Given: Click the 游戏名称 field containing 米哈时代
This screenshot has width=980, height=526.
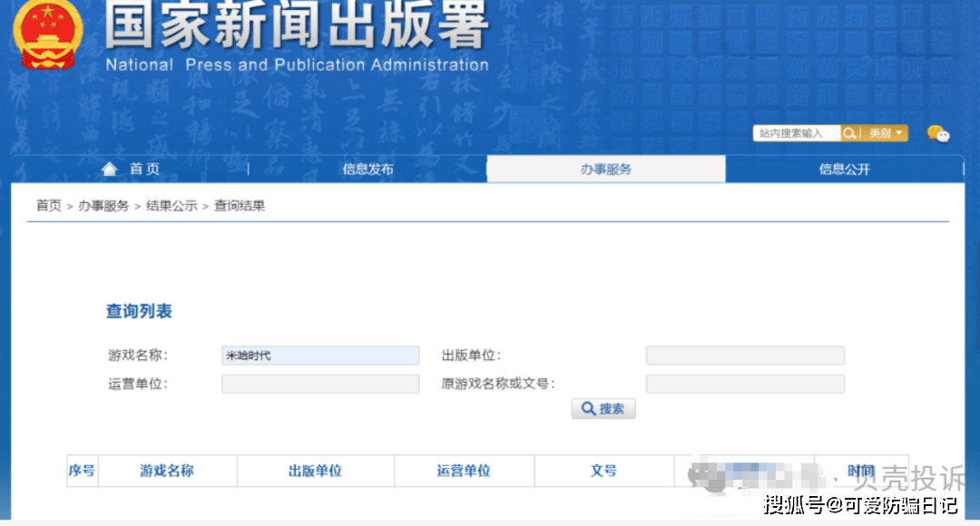Looking at the screenshot, I should click(320, 356).
